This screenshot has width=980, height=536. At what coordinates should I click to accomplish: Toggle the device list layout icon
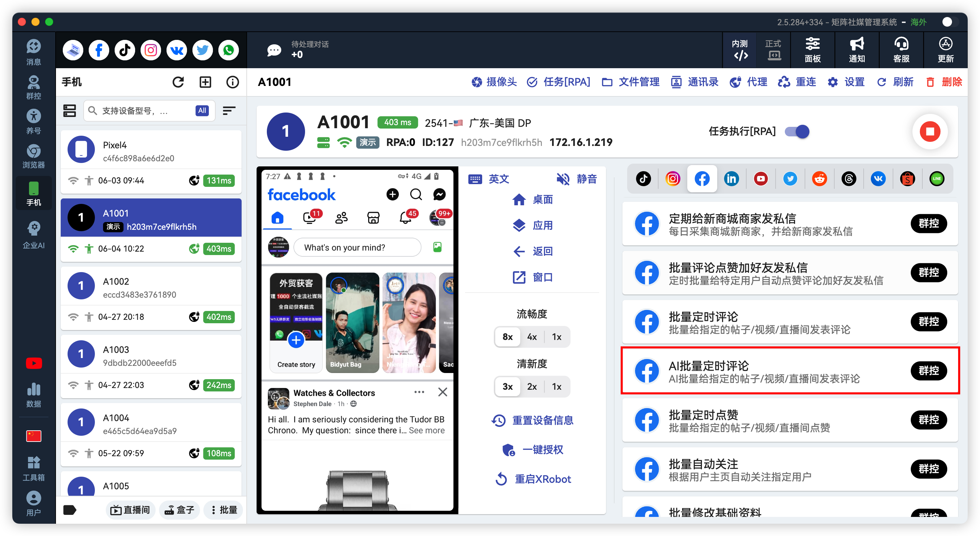69,110
